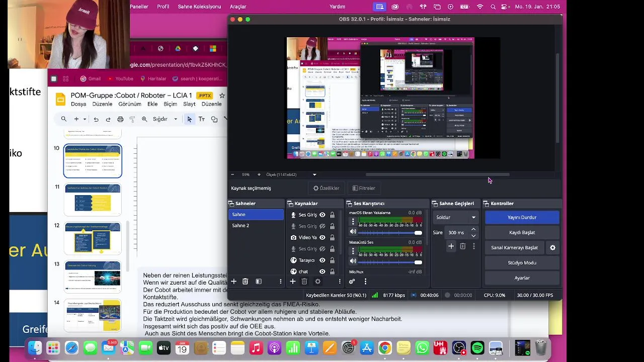Open the Soldur transition dropdown
The height and width of the screenshot is (362, 644).
[x=455, y=217]
